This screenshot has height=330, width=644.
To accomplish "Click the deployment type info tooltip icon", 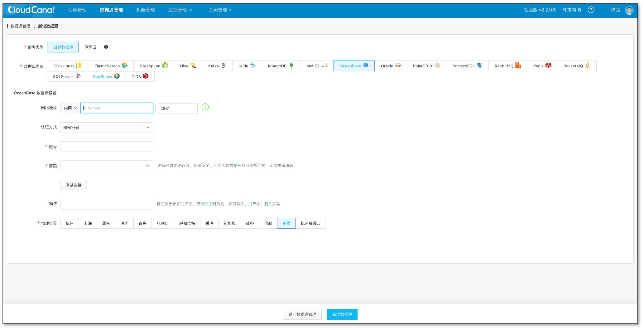I will pyautogui.click(x=106, y=47).
